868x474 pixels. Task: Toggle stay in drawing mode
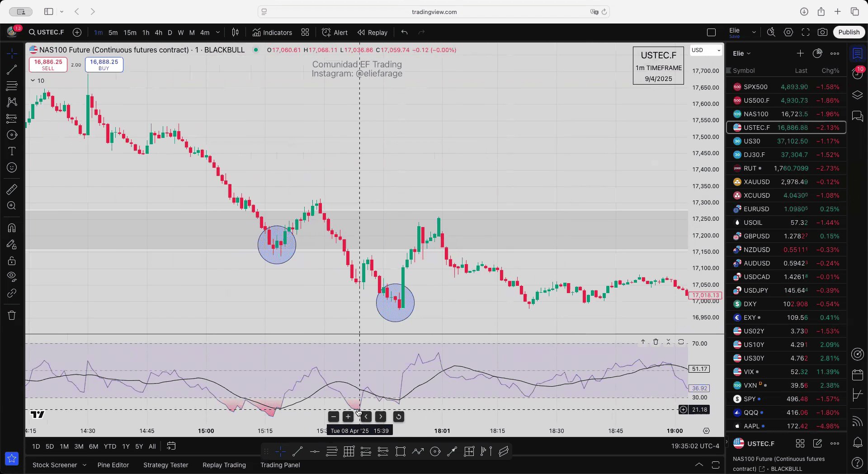tap(12, 245)
